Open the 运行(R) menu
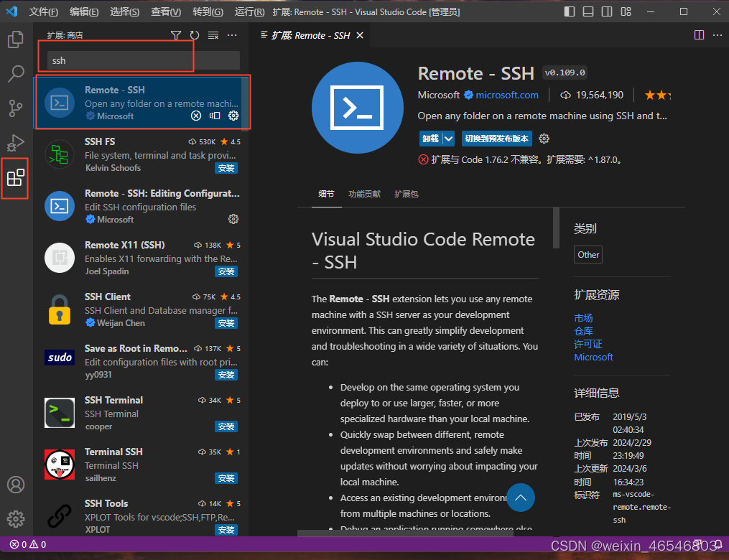 250,11
